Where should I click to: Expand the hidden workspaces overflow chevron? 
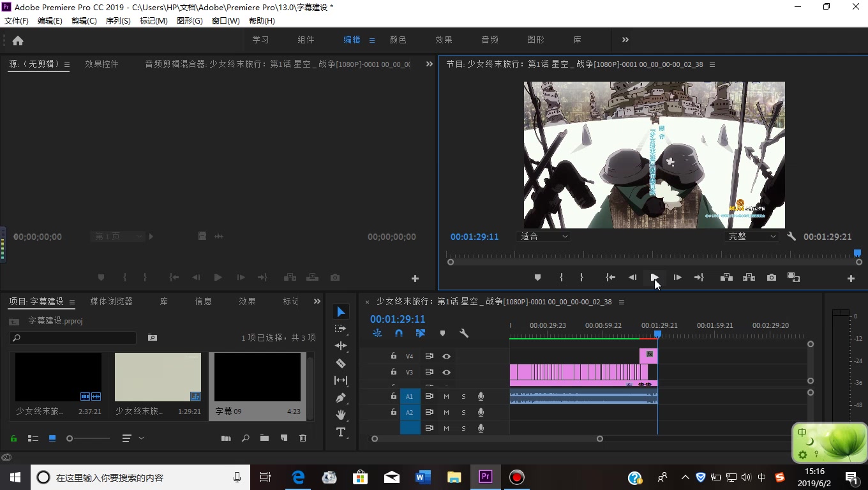(625, 40)
